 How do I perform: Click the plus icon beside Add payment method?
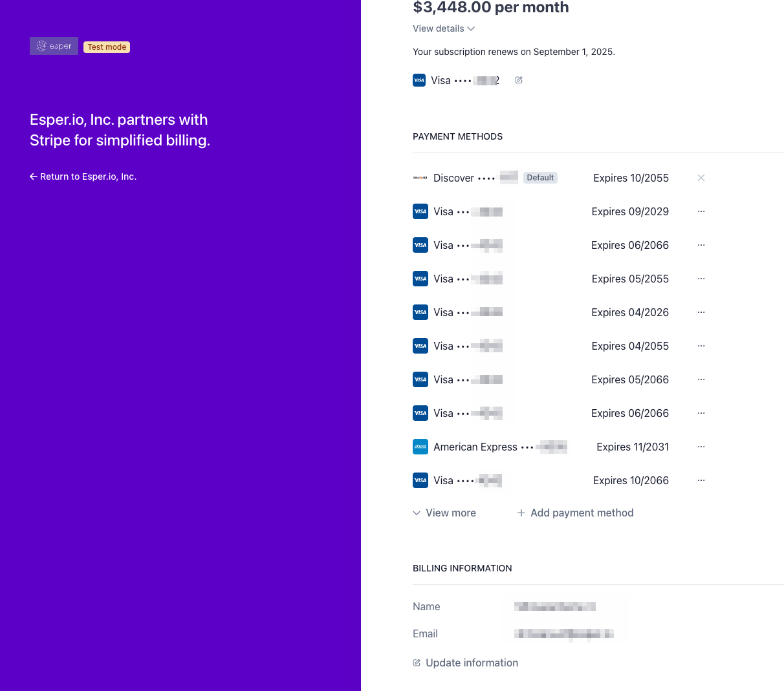click(x=521, y=513)
